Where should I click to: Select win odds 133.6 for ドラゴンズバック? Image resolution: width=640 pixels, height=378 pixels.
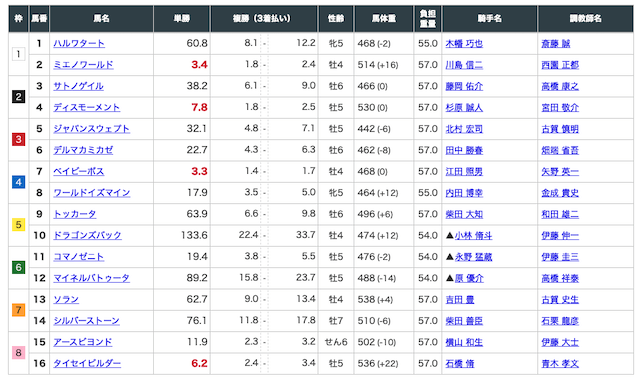194,236
